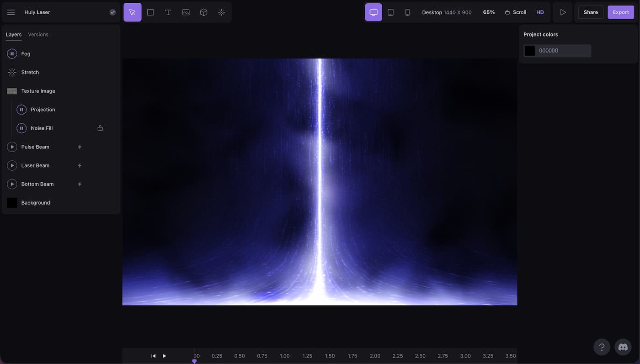Click the Share button
This screenshot has height=364, width=640.
[x=591, y=12]
